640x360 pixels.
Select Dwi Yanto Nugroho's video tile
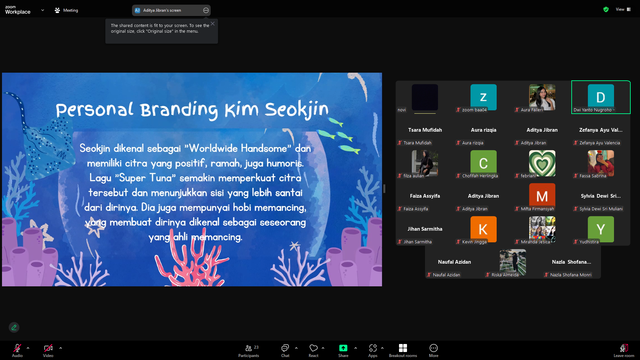pos(600,97)
